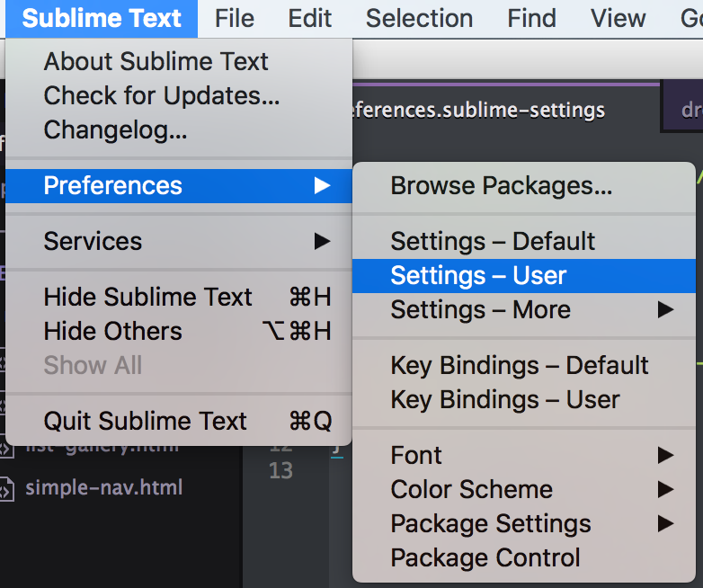Image resolution: width=703 pixels, height=588 pixels.
Task: Open the Changelog… item
Action: [115, 130]
